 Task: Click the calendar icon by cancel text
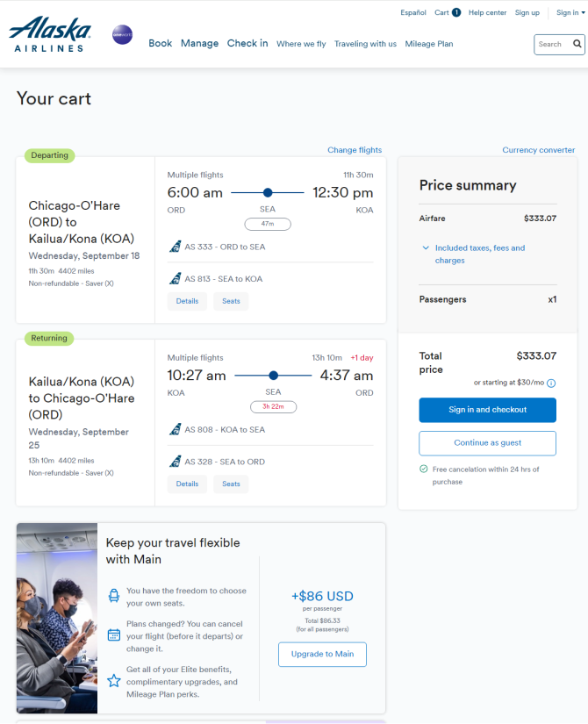coord(113,634)
